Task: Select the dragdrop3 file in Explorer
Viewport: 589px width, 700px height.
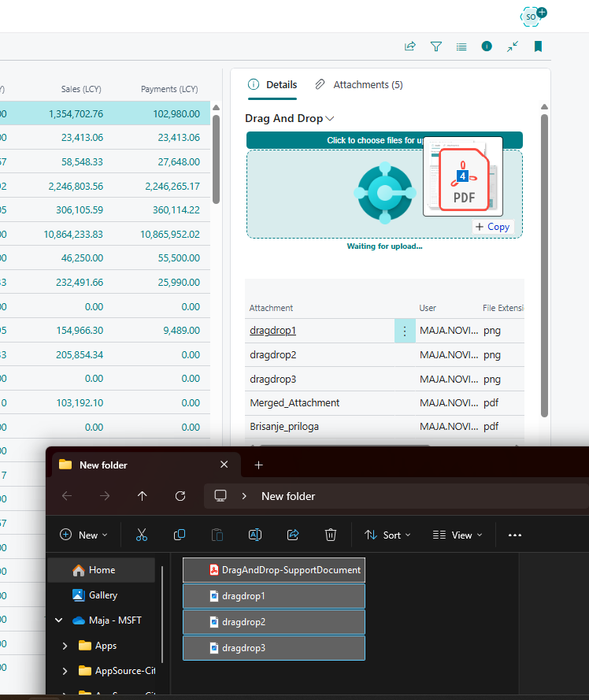Action: 274,648
